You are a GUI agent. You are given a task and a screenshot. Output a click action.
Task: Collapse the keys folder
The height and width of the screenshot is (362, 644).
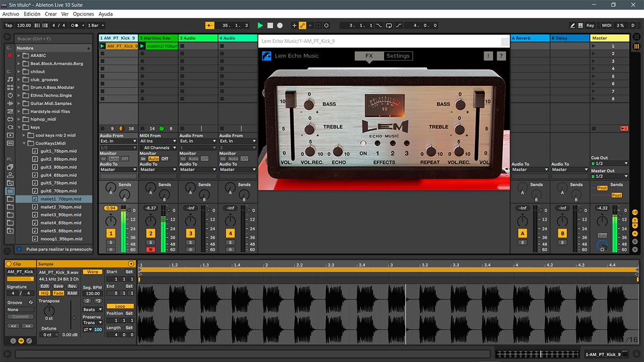coord(19,128)
